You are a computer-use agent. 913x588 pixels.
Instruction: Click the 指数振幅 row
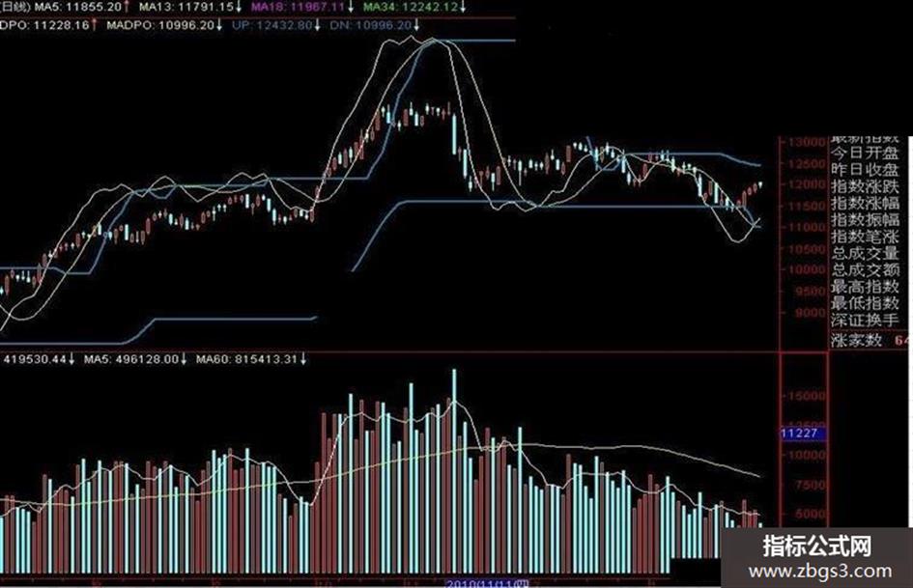pos(866,220)
